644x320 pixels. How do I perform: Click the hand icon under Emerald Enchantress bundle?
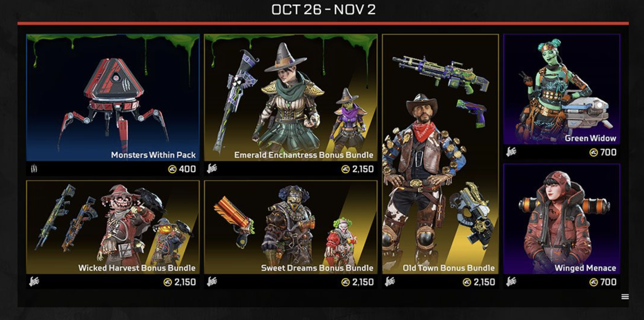pos(212,169)
